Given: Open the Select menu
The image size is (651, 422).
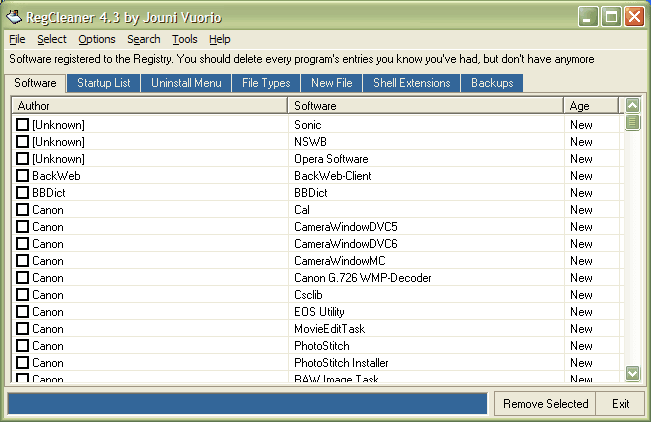Looking at the screenshot, I should (x=52, y=39).
